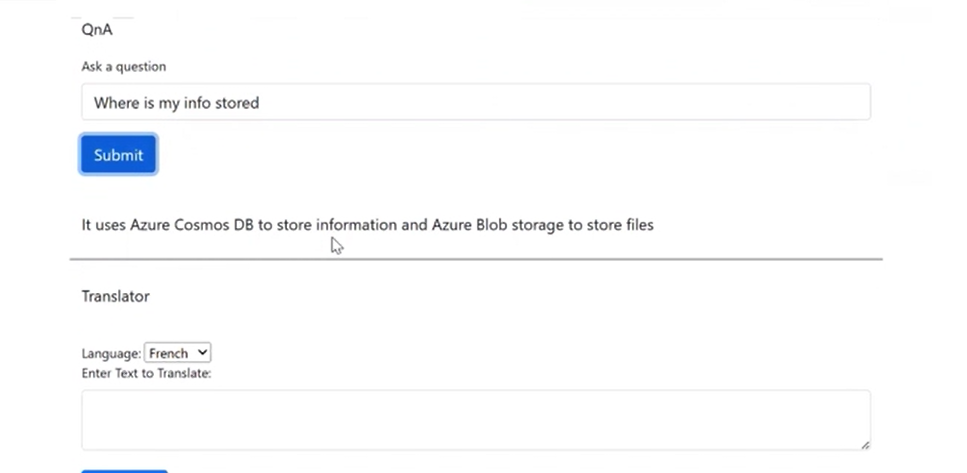The height and width of the screenshot is (473, 967).
Task: Click "It uses" at the answer's start
Action: point(103,225)
